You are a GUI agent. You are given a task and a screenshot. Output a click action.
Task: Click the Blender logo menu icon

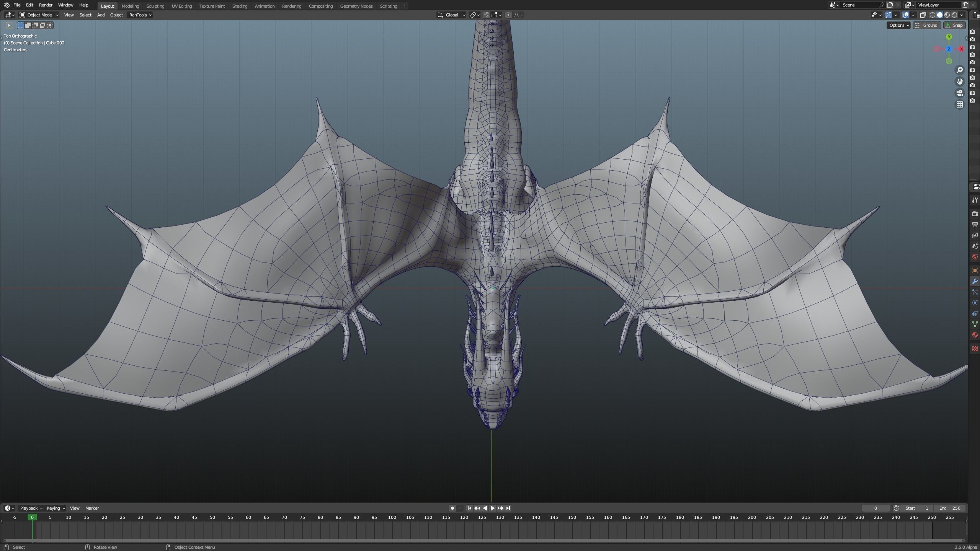point(7,5)
